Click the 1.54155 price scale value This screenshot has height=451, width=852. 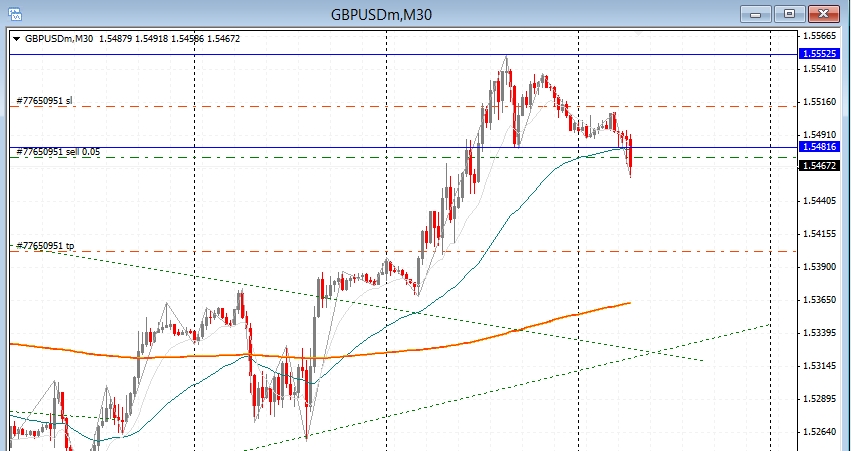tap(819, 234)
